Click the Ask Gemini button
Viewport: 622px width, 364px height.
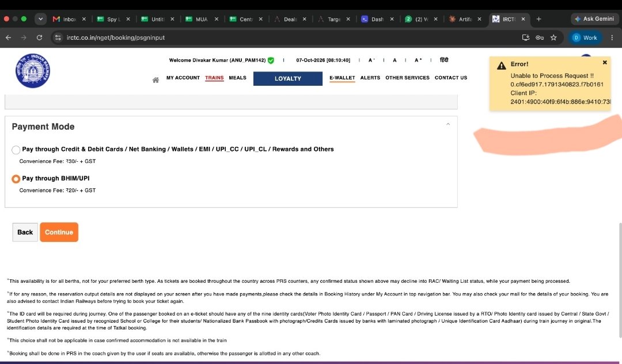(594, 18)
